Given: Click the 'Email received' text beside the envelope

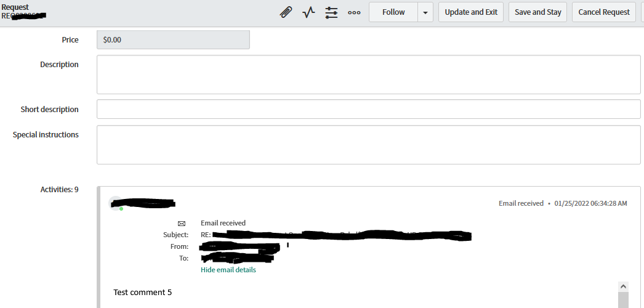Looking at the screenshot, I should 223,223.
